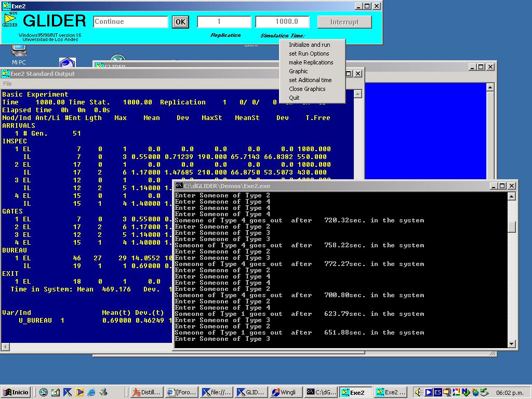
Task: Minimize the Exe2 GLIDER control window
Action: click(358, 6)
